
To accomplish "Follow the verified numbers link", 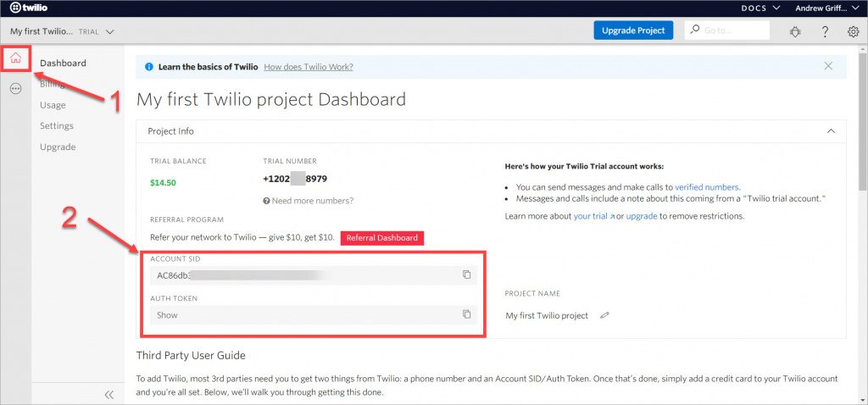I will coord(707,187).
